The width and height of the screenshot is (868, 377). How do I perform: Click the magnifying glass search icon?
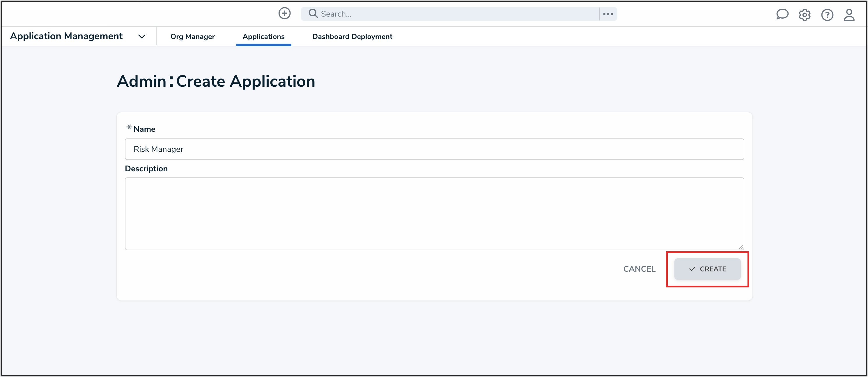click(x=313, y=13)
